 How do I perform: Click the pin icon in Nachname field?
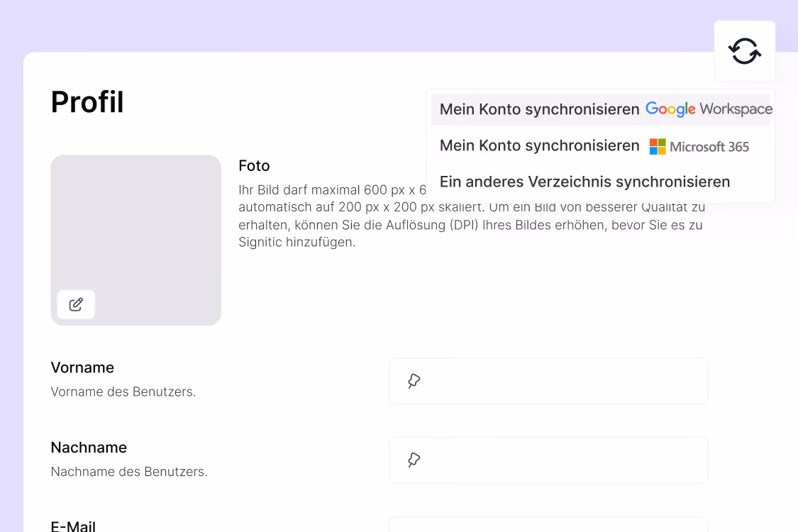point(414,460)
